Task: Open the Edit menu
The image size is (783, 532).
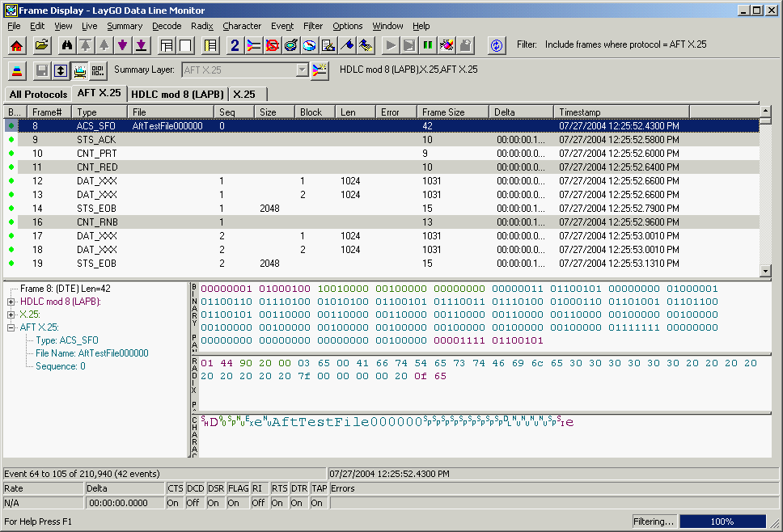Action: click(x=37, y=26)
